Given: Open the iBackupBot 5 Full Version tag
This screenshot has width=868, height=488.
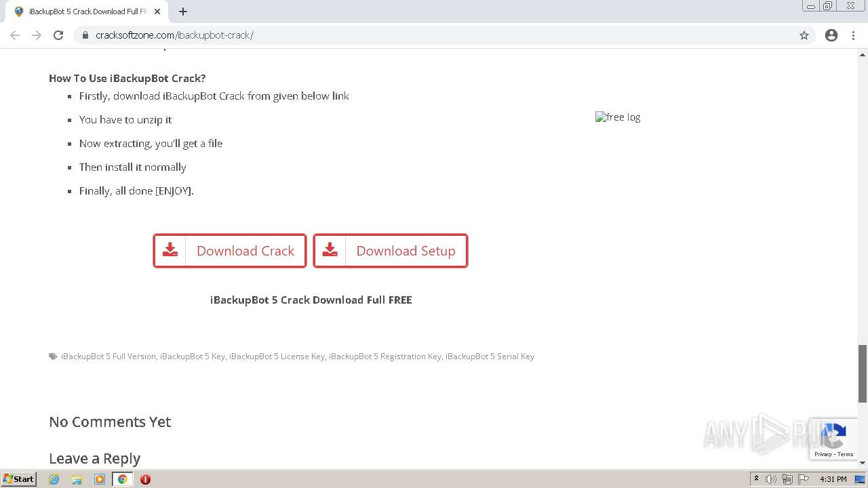Looking at the screenshot, I should click(x=108, y=357).
